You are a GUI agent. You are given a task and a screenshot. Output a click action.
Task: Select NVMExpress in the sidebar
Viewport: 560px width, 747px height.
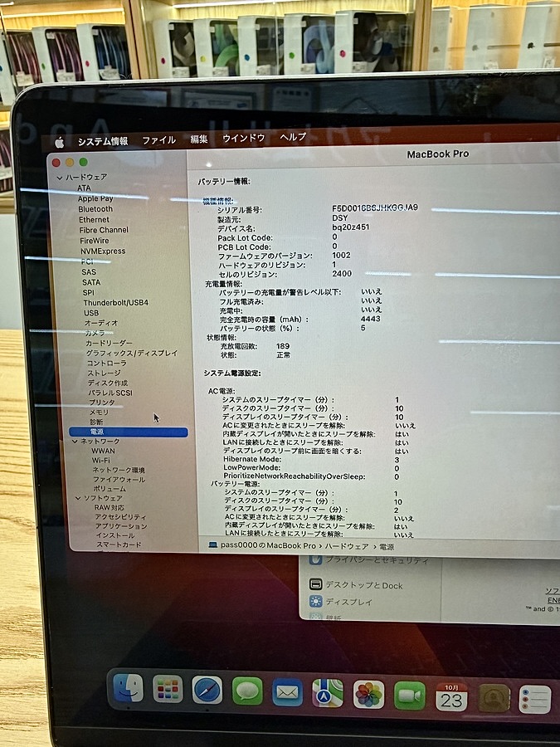(103, 251)
